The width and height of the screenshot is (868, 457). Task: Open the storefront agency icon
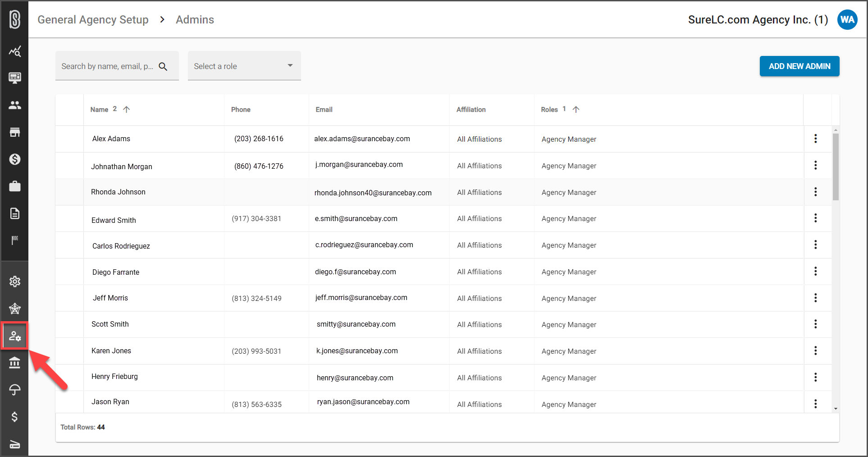pos(15,132)
